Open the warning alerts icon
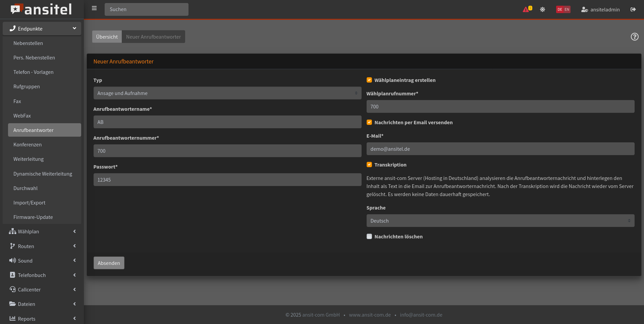 pyautogui.click(x=526, y=9)
